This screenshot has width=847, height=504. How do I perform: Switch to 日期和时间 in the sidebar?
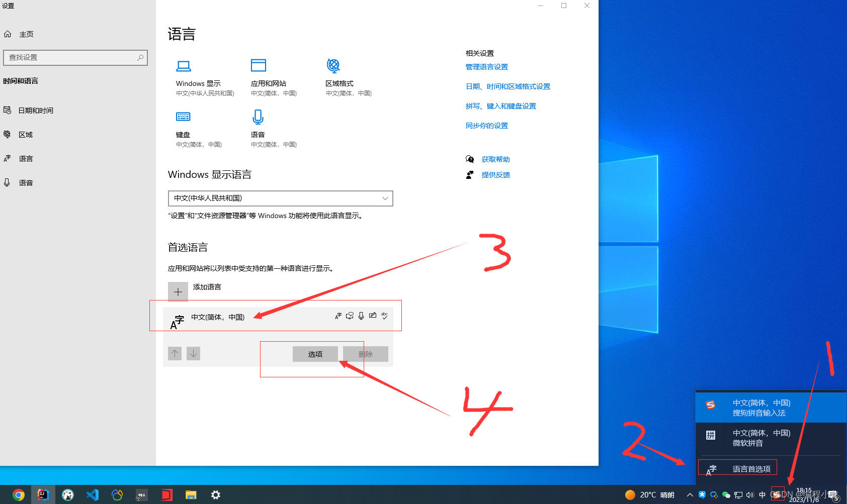pos(36,110)
